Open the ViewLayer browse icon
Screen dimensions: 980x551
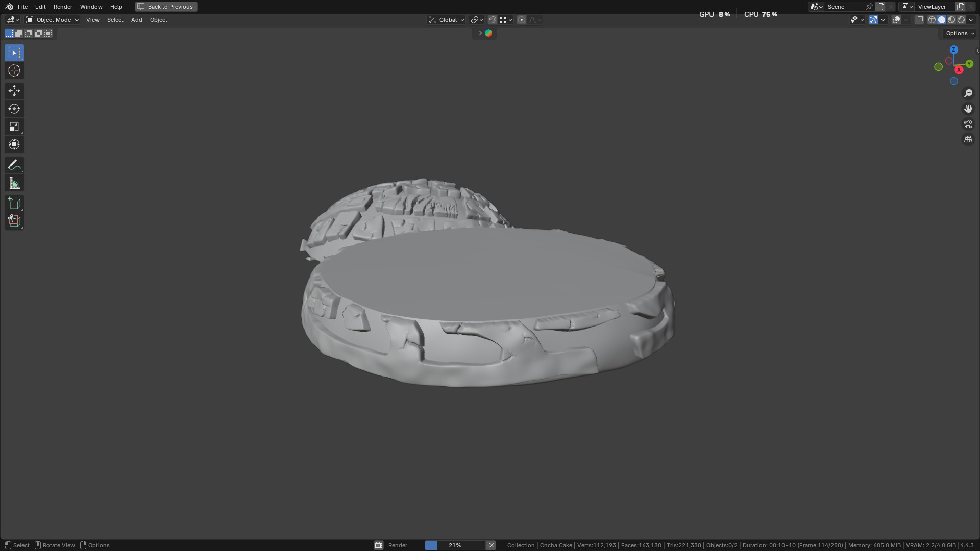pos(907,7)
